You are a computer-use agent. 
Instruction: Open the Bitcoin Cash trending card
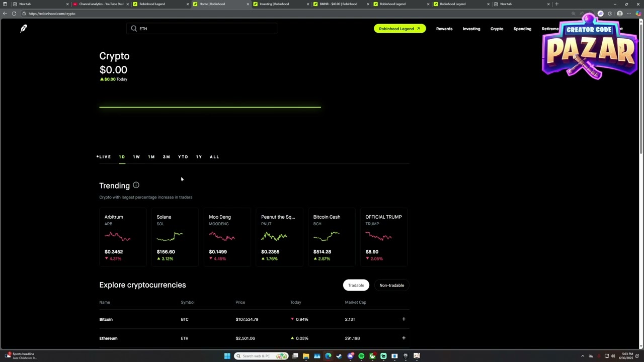point(332,237)
